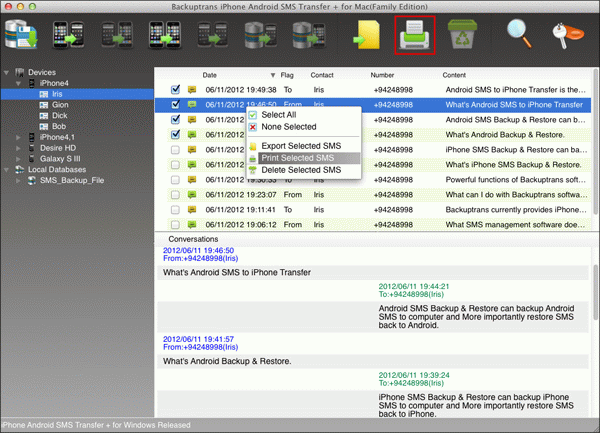This screenshot has width=600, height=433.
Task: Click the Local Databases icon in the sidebar
Action: pos(20,169)
